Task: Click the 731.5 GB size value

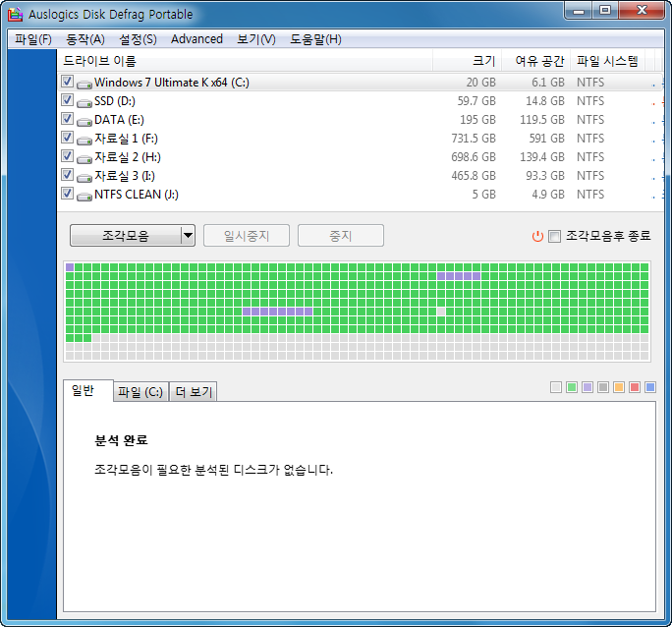Action: click(474, 139)
